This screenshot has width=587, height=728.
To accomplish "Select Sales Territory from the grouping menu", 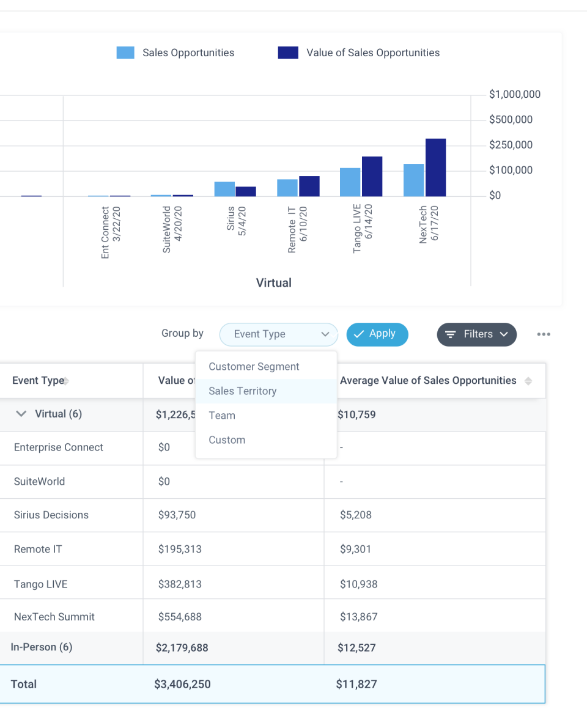I will 242,391.
